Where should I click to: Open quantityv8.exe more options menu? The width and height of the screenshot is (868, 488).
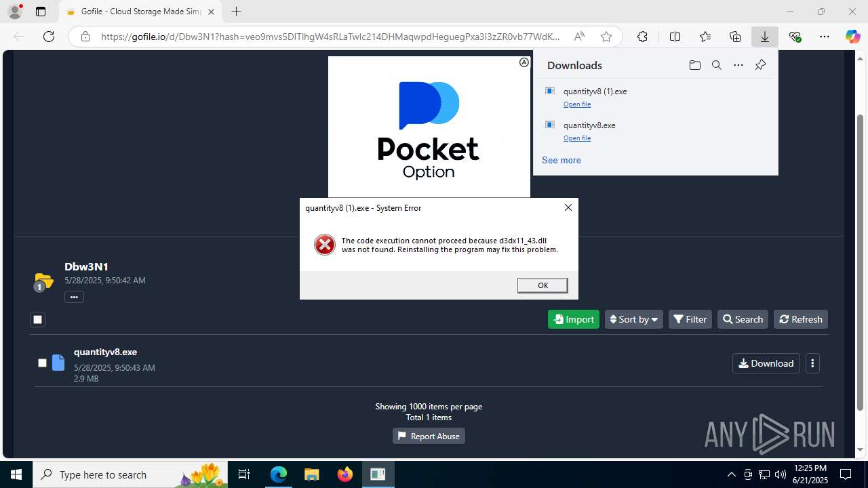click(x=812, y=363)
